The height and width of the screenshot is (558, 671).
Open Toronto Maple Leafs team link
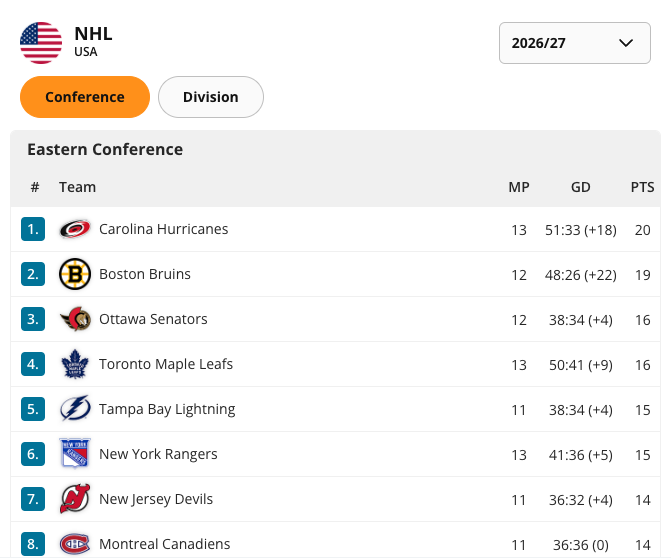(x=166, y=364)
